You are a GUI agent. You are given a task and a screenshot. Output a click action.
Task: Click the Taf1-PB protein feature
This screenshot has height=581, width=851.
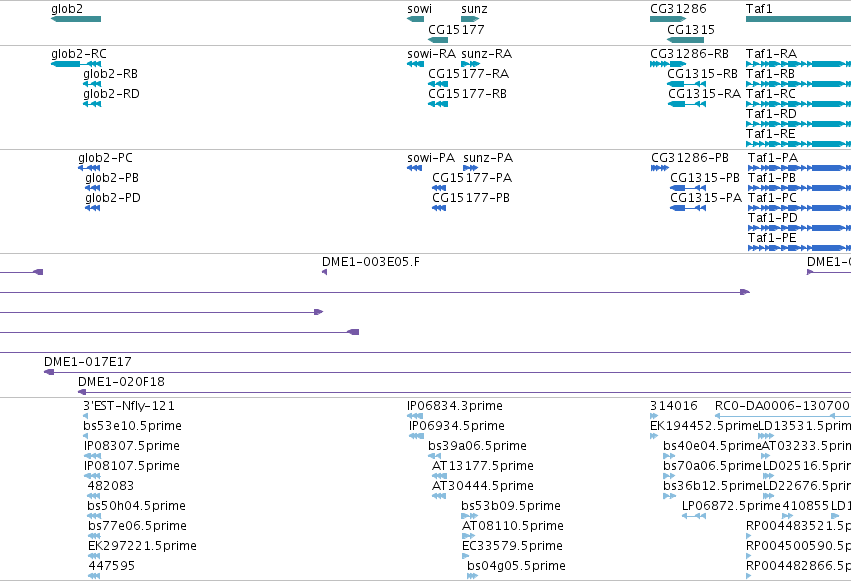pyautogui.click(x=772, y=178)
